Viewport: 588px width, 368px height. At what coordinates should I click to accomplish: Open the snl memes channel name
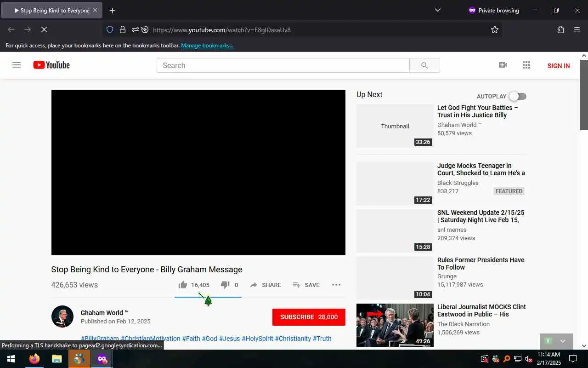(452, 230)
